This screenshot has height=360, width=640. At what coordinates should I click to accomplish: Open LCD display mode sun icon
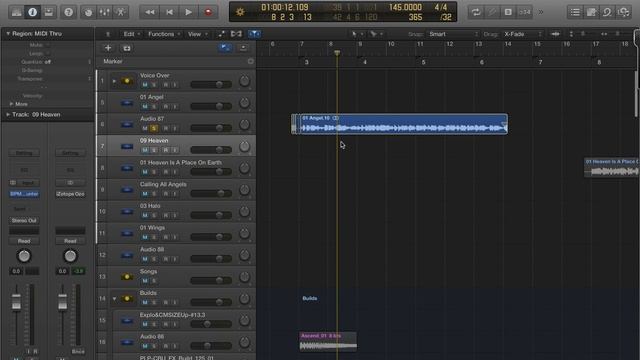click(x=240, y=12)
